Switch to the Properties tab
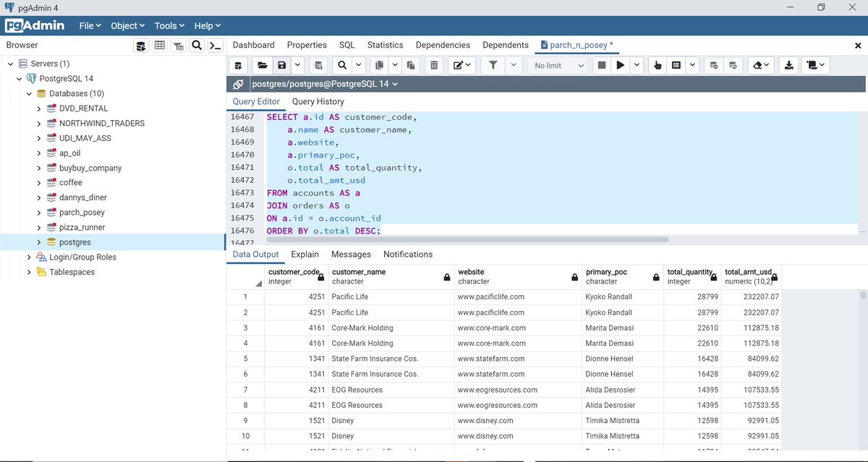 [x=307, y=45]
